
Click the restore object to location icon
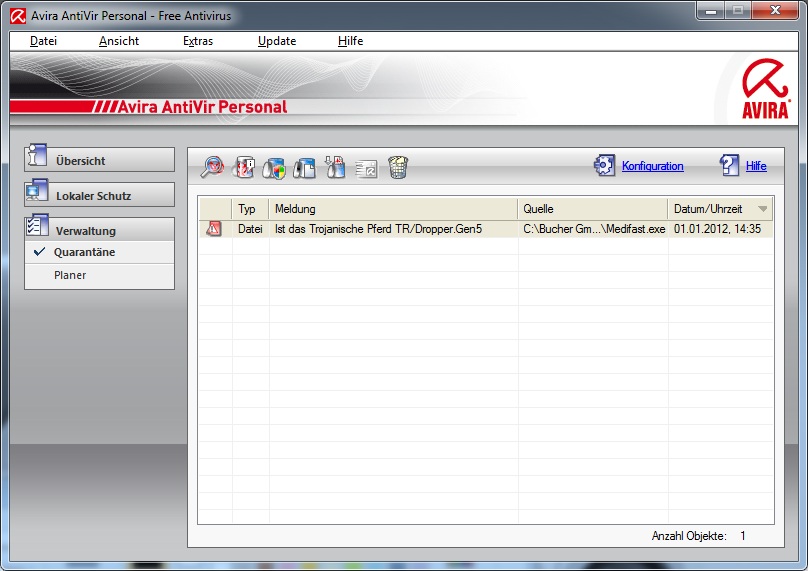(x=305, y=168)
